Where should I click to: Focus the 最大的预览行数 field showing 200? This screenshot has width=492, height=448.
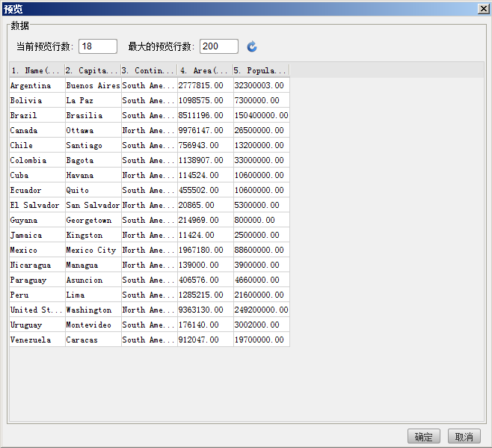[218, 46]
